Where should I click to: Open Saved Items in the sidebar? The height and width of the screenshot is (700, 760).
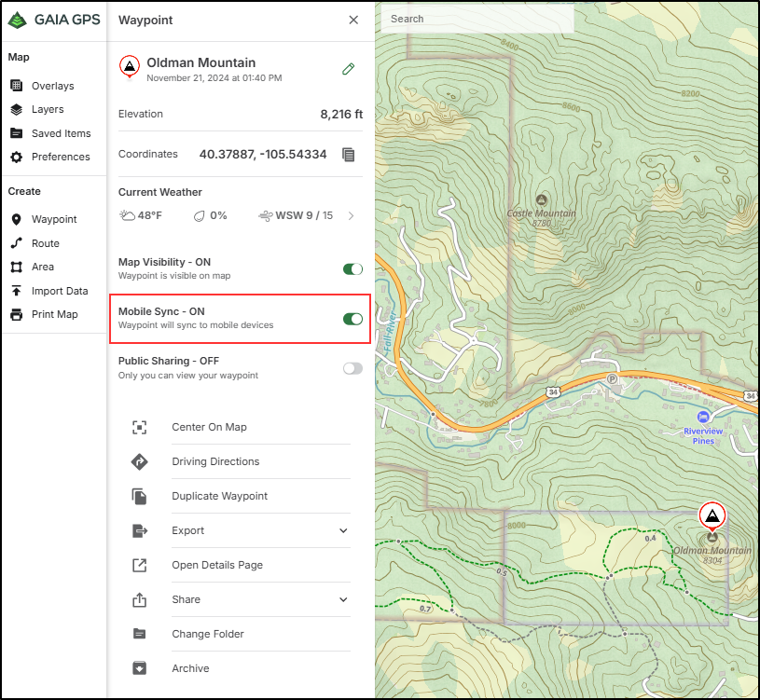coord(61,133)
